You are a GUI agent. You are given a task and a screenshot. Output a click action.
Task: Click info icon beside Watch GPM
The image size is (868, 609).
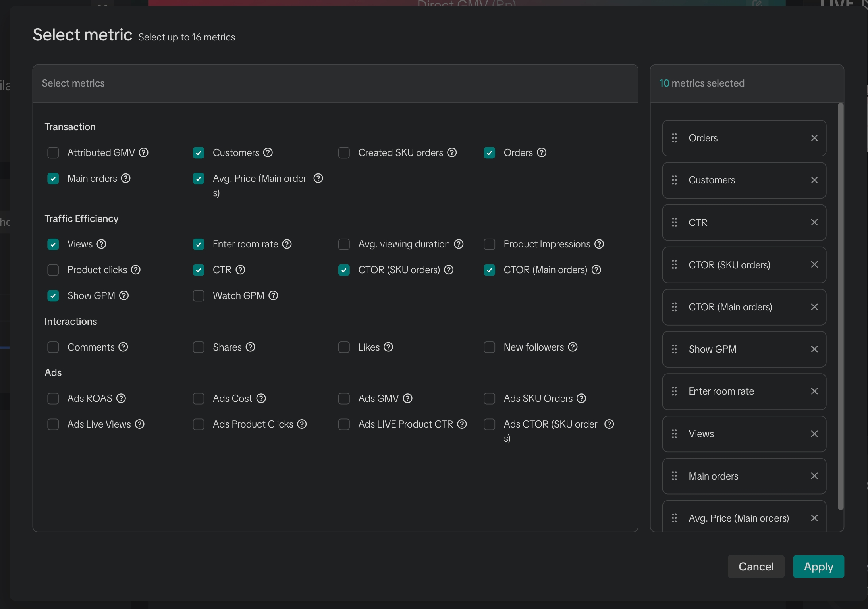(x=273, y=295)
